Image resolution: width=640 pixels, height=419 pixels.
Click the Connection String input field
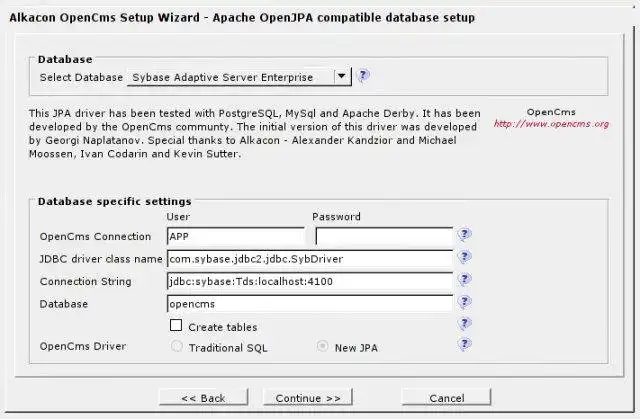309,281
